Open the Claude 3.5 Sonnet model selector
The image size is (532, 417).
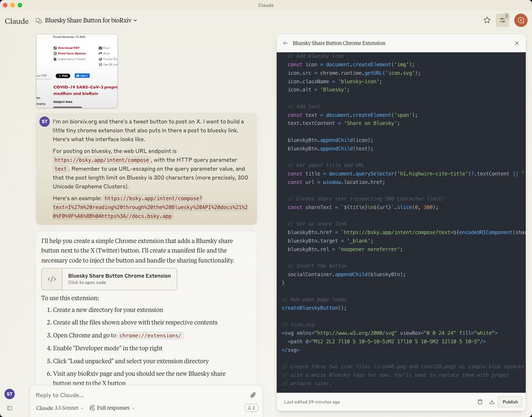click(60, 408)
